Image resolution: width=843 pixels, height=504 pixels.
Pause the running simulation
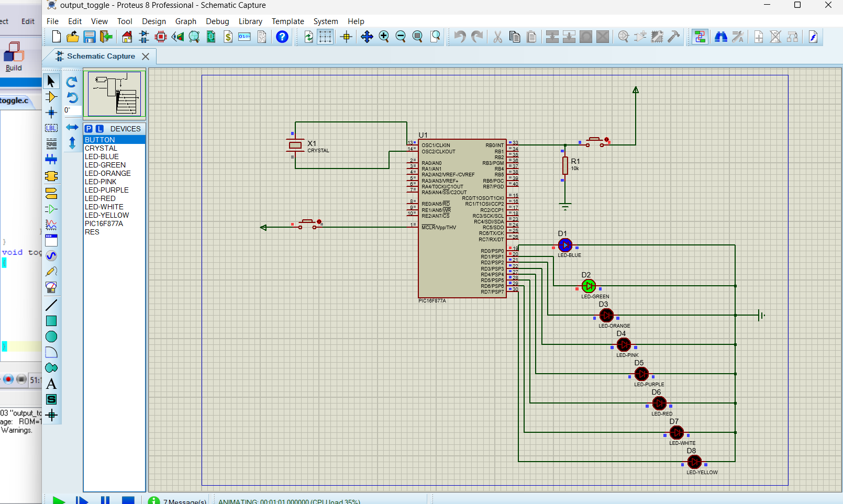105,501
